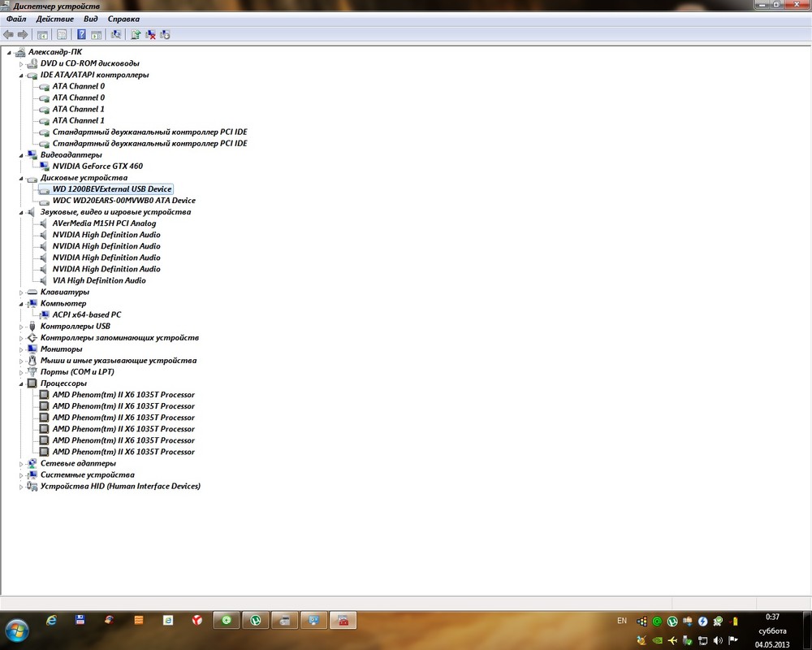Collapse the Александр-ПК root node
The height and width of the screenshot is (650, 812).
(9, 52)
